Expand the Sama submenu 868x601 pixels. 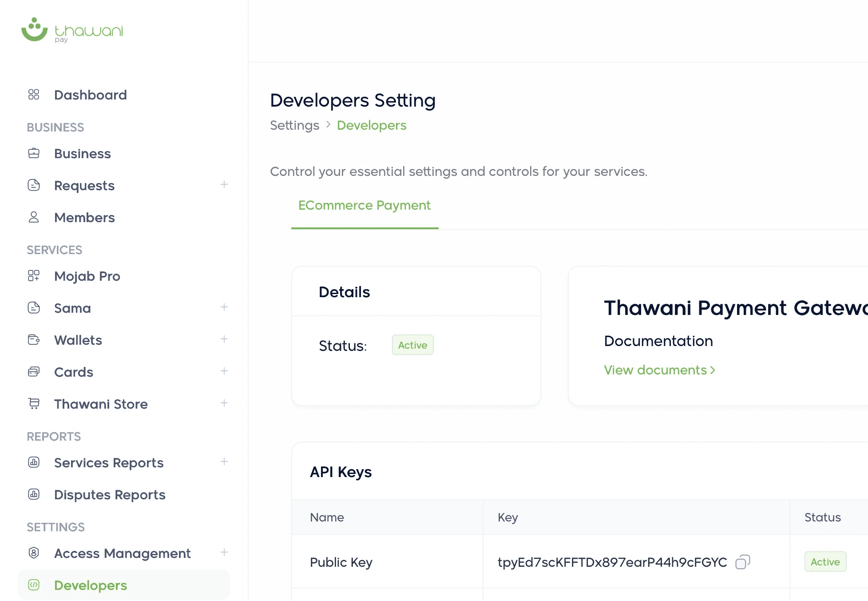[224, 307]
